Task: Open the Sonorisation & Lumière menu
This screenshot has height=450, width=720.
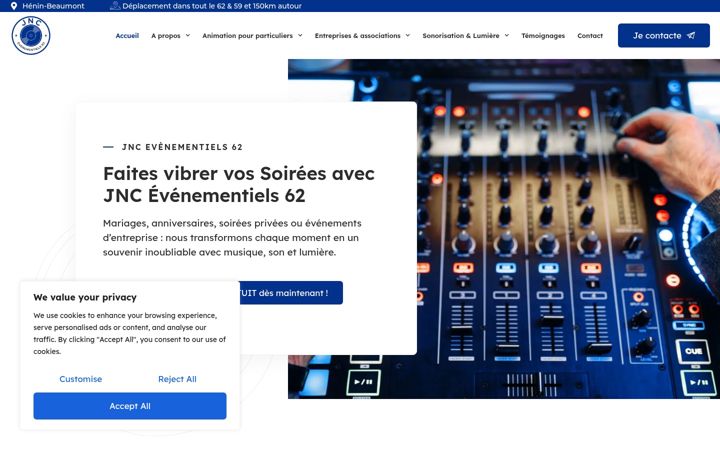Action: 461,35
